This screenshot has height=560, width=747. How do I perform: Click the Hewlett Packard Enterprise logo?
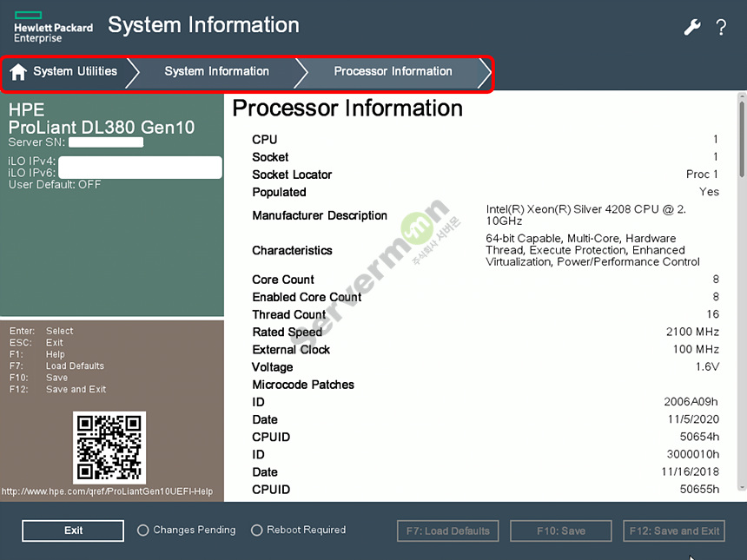click(53, 28)
